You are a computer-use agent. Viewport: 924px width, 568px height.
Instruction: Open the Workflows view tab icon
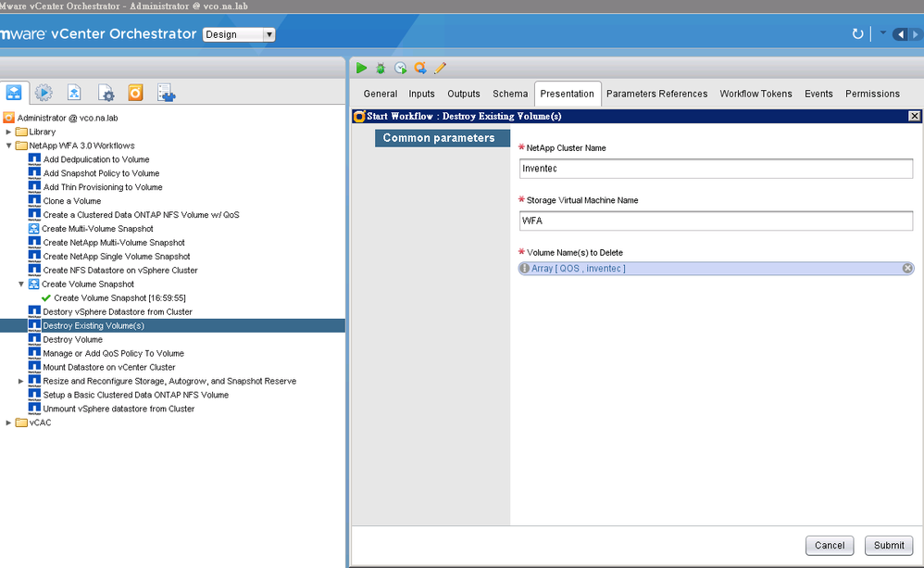[14, 93]
